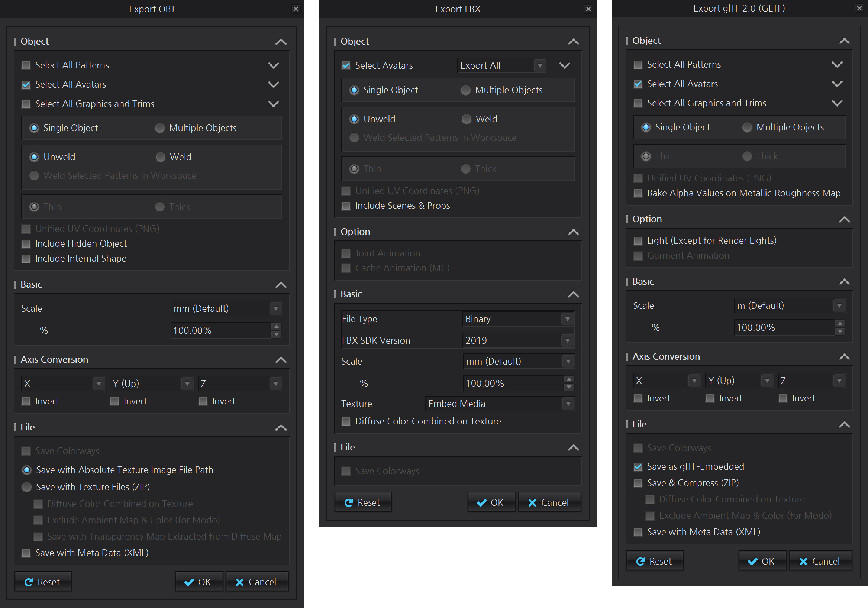868x608 pixels.
Task: Confirm Export OBJ with the OK button
Action: point(199,582)
